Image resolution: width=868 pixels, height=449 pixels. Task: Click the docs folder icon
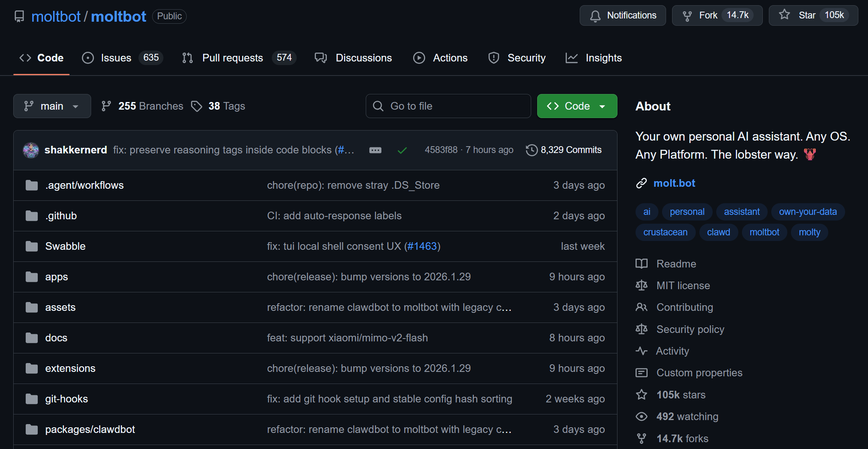[x=31, y=338]
